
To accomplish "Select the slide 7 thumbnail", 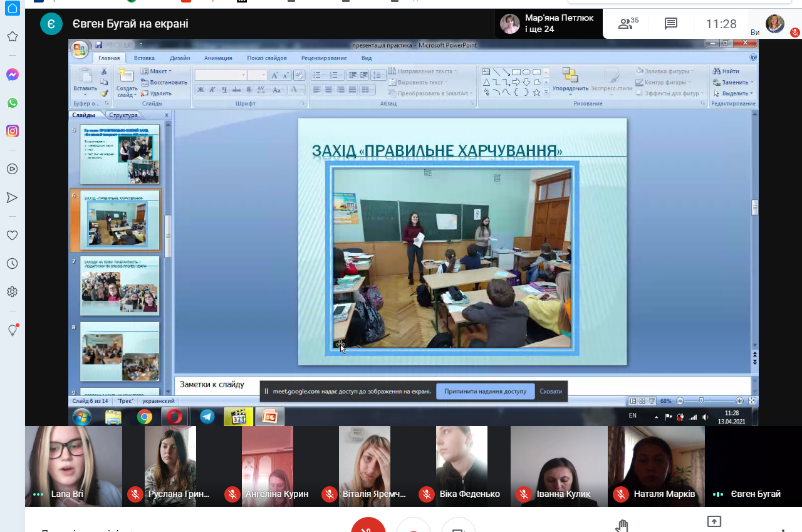I will click(120, 286).
